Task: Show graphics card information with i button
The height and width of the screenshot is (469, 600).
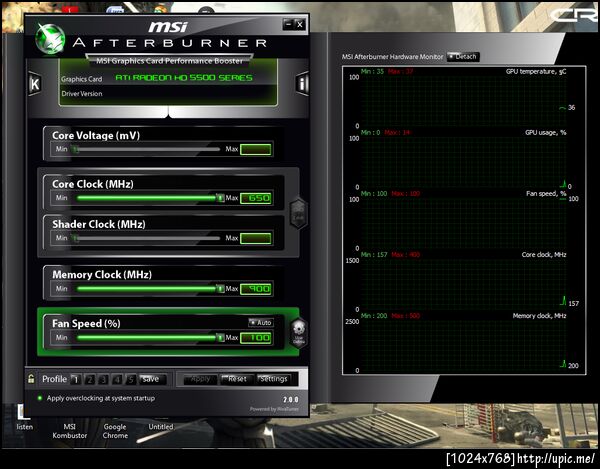Action: point(302,84)
